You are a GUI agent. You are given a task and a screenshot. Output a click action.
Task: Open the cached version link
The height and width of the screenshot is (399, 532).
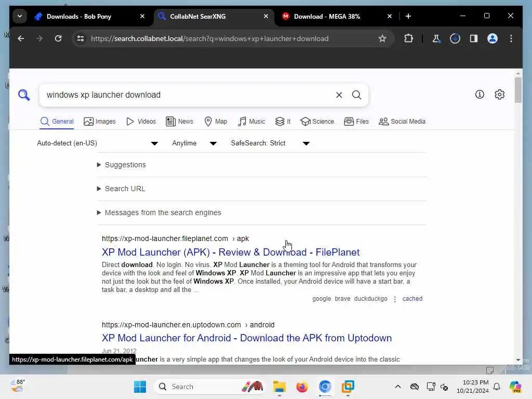pyautogui.click(x=412, y=299)
